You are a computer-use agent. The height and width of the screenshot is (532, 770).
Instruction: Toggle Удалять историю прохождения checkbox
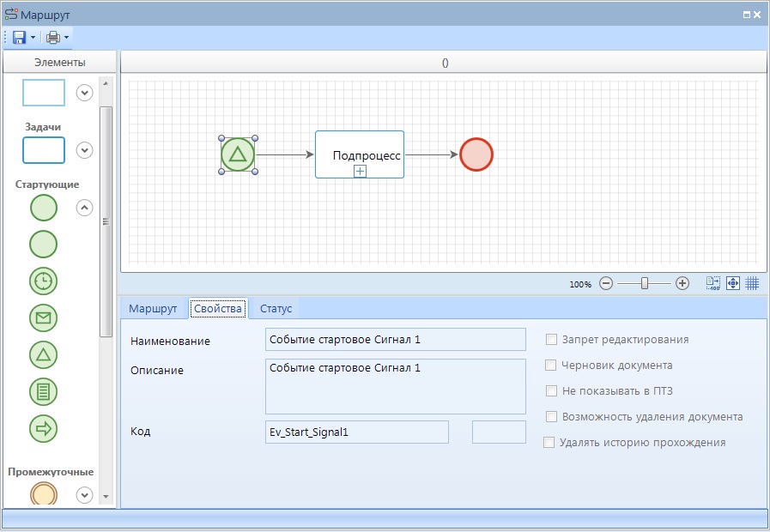tap(549, 443)
